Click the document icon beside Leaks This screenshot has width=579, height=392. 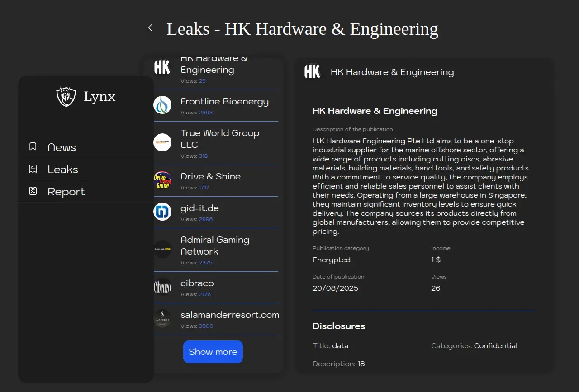click(x=33, y=169)
